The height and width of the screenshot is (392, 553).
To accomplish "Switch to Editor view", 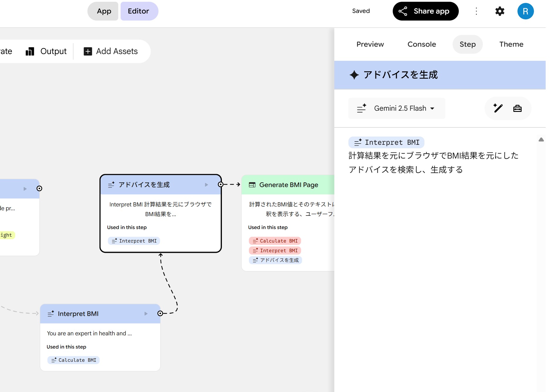I will pos(139,11).
